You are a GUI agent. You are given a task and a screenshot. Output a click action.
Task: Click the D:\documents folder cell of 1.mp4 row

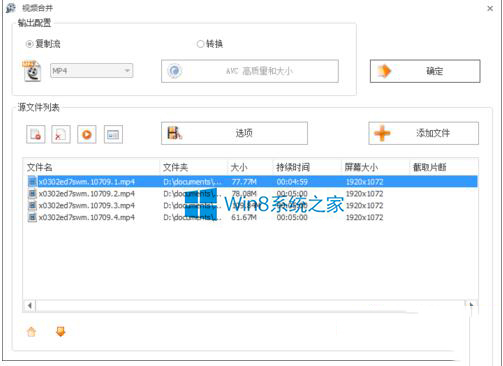(192, 182)
